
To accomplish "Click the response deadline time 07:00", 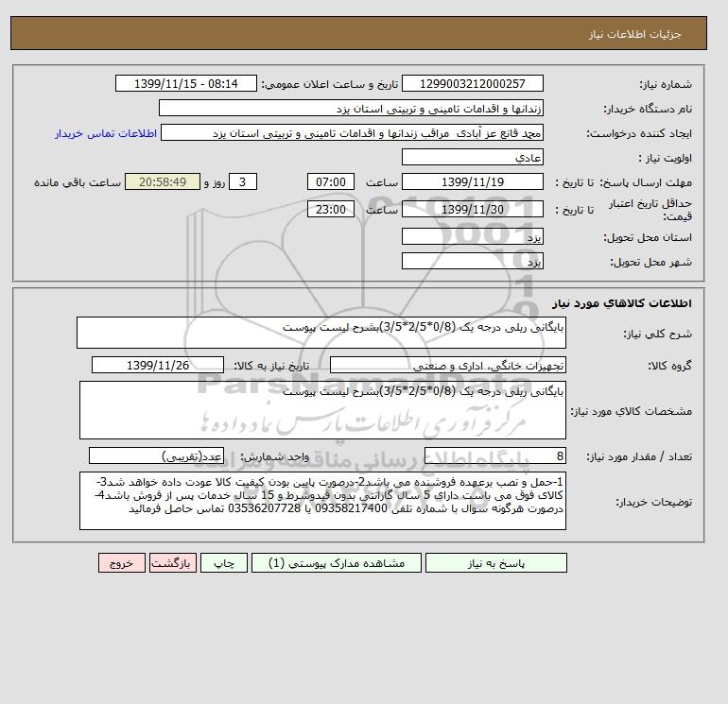I will (x=331, y=182).
